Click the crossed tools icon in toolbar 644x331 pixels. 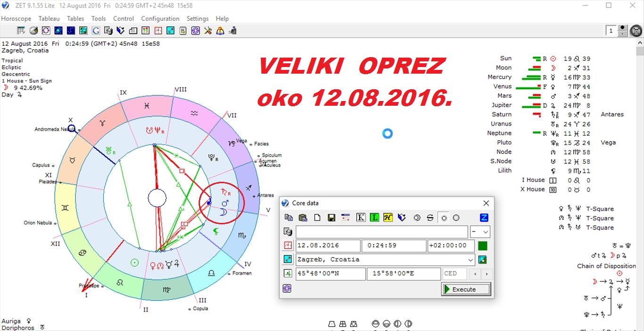(x=208, y=31)
